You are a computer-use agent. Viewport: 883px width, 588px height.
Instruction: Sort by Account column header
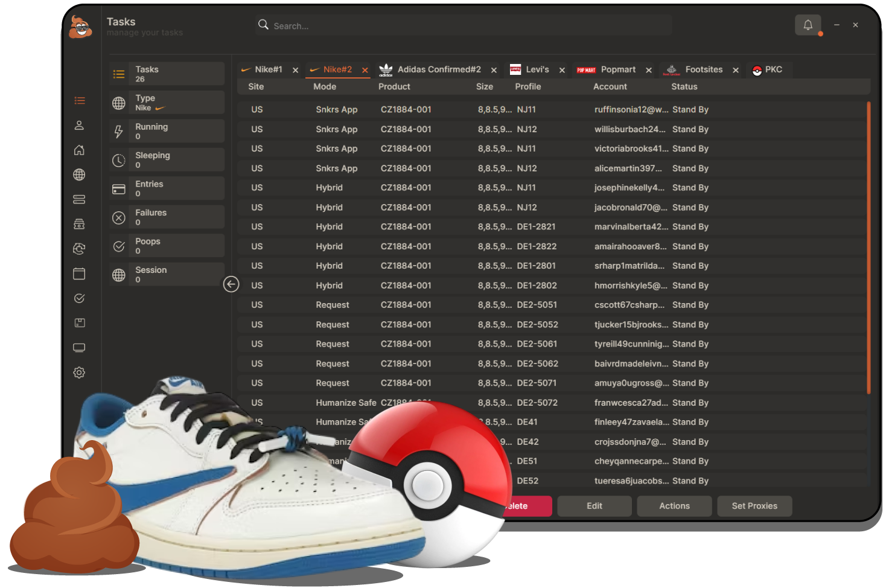click(610, 86)
